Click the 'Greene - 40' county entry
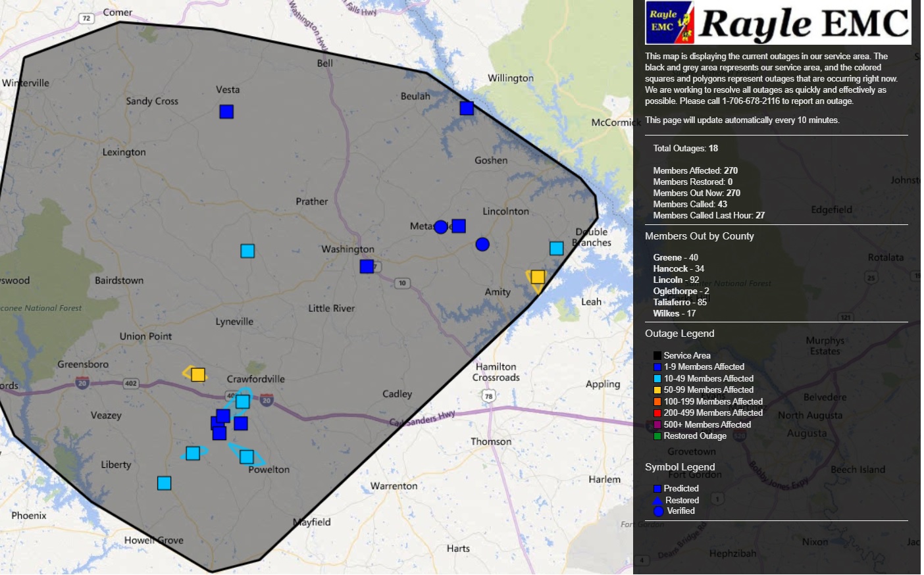 tap(675, 257)
